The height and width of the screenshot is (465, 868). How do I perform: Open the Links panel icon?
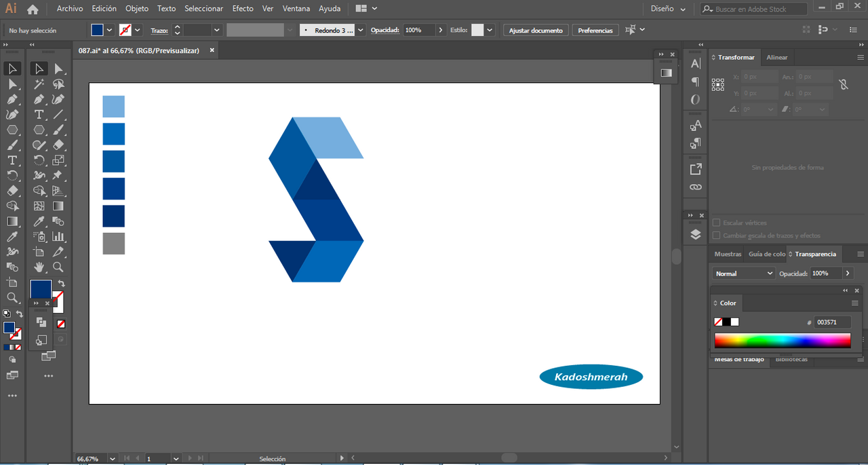click(x=695, y=187)
